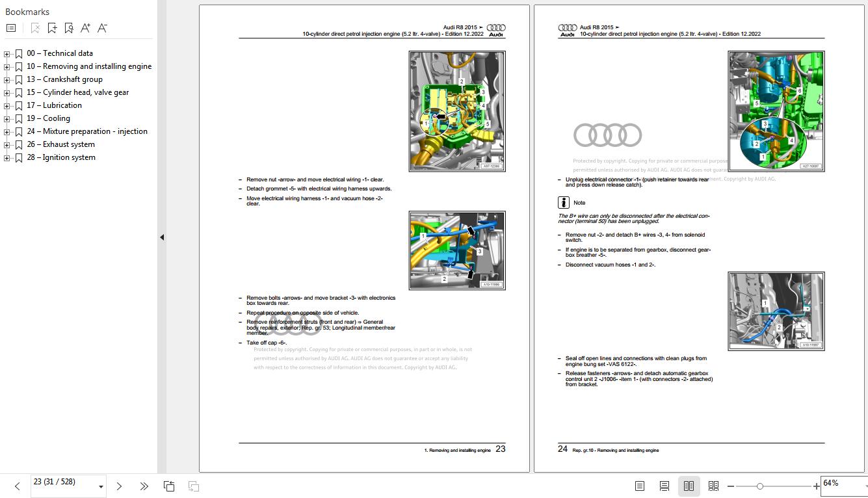Click 'Detach grommet -5-' instruction text
The height and width of the screenshot is (498, 868).
tap(319, 189)
